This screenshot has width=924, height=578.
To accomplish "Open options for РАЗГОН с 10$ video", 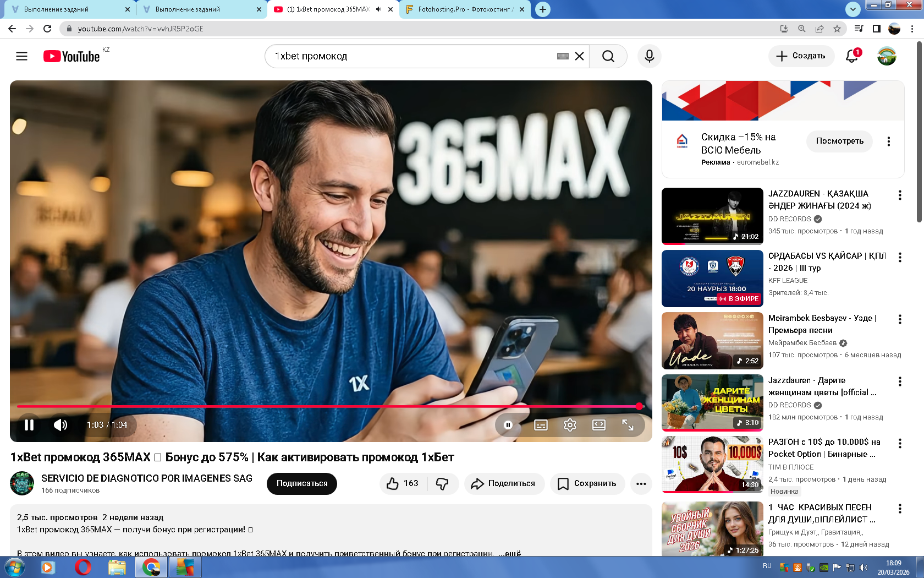I will pyautogui.click(x=900, y=444).
